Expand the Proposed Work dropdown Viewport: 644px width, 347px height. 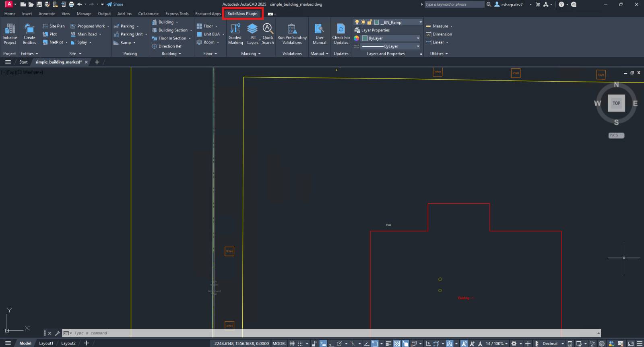[x=108, y=26]
